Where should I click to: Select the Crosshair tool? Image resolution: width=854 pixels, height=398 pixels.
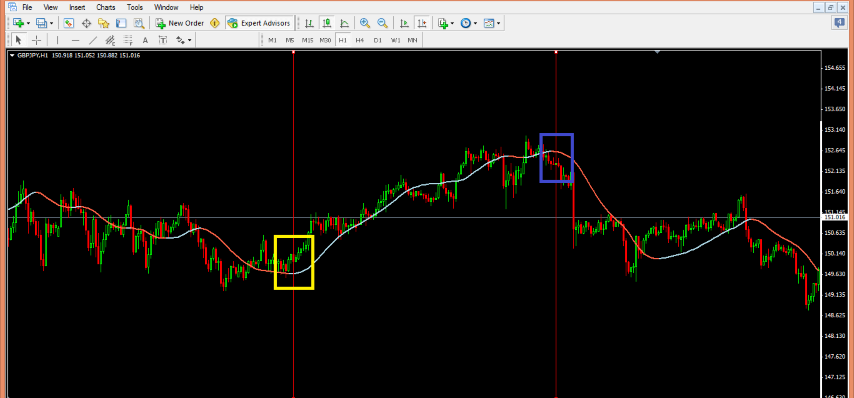coord(36,40)
